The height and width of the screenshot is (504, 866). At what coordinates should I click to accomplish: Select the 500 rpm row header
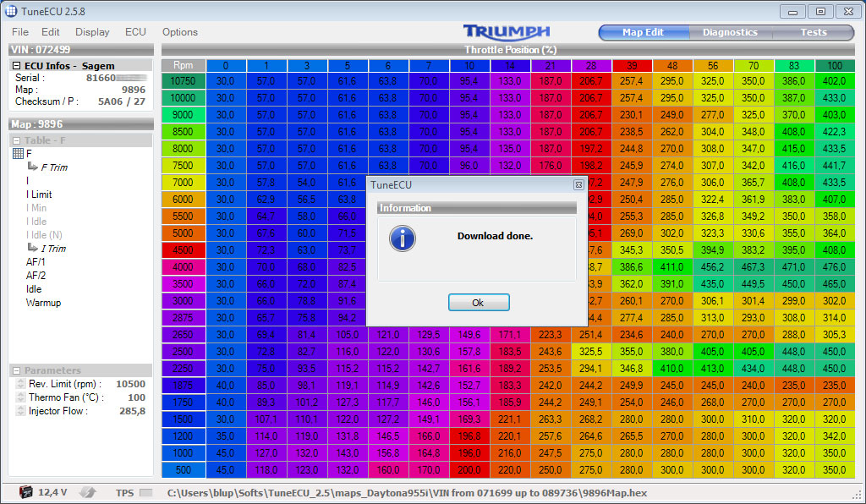184,470
